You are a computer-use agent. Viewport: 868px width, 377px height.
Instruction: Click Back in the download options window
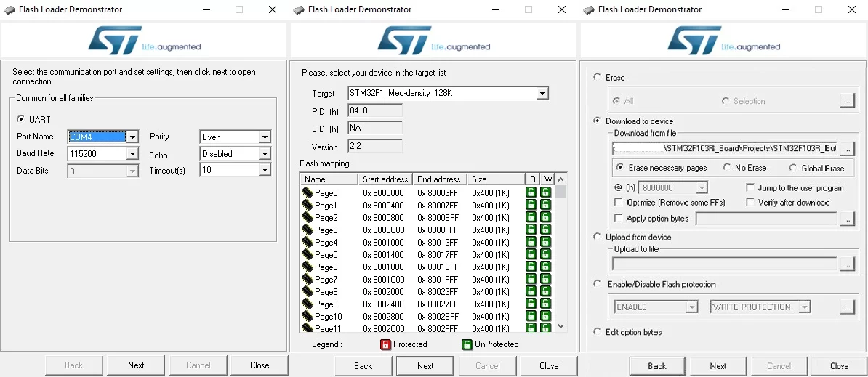click(x=657, y=366)
